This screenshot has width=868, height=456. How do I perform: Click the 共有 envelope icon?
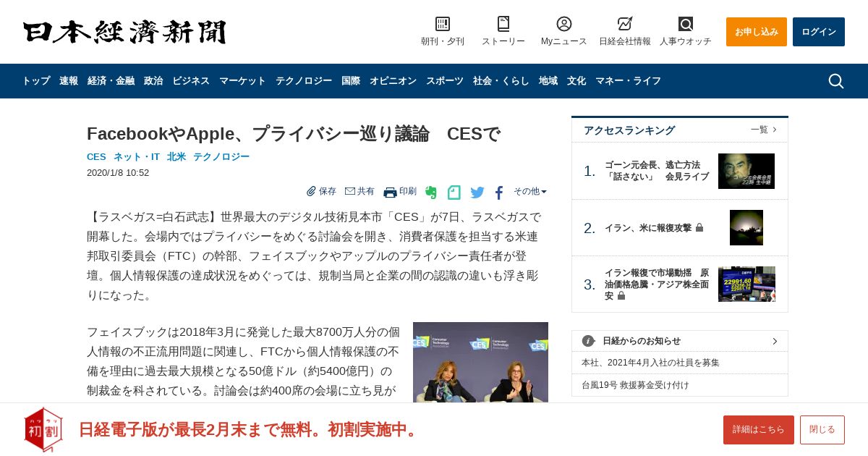[350, 191]
